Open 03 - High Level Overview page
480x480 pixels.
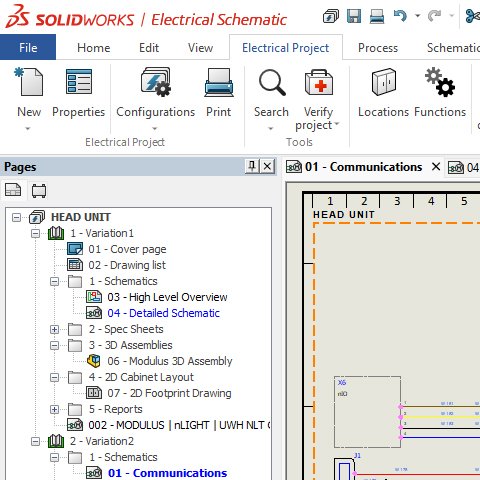click(167, 297)
